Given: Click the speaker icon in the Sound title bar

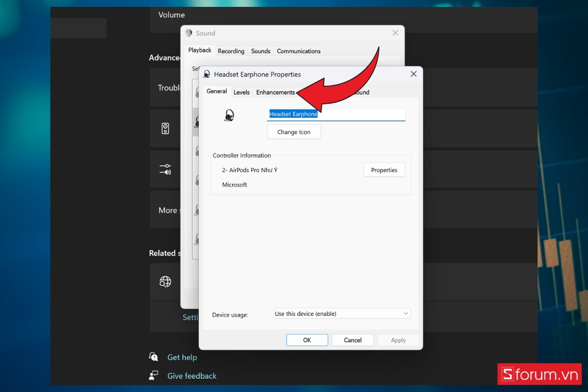Looking at the screenshot, I should click(x=188, y=33).
